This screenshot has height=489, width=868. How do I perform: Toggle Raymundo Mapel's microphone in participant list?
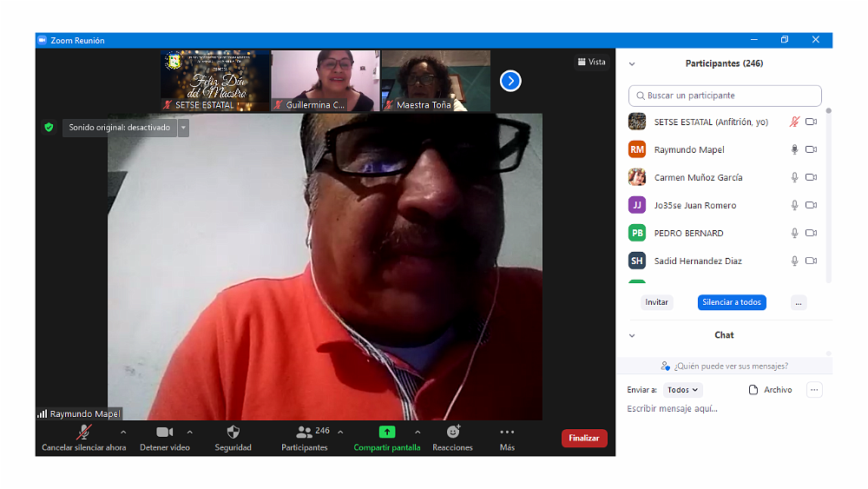pyautogui.click(x=793, y=149)
